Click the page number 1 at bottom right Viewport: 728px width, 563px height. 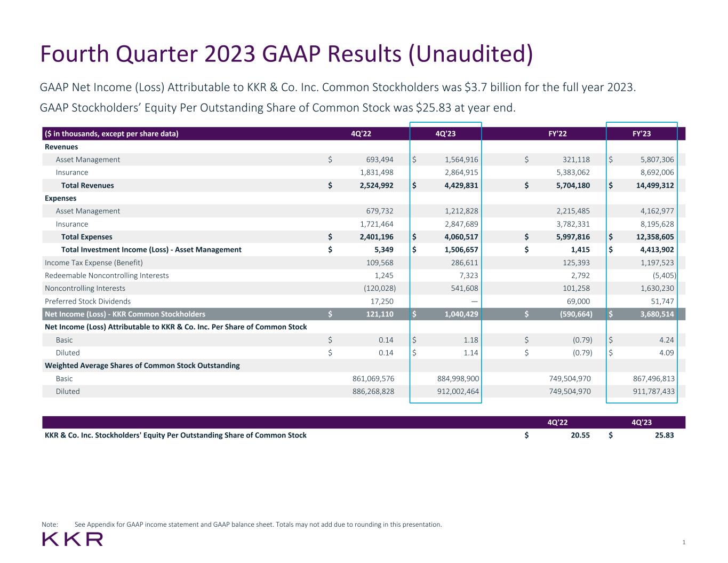[x=683, y=543]
